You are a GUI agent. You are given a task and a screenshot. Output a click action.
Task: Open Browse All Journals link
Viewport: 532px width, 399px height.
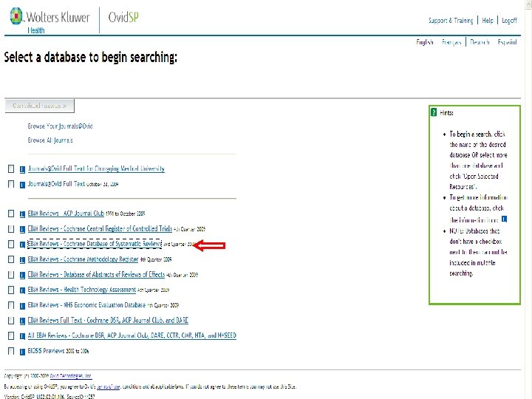(x=50, y=140)
